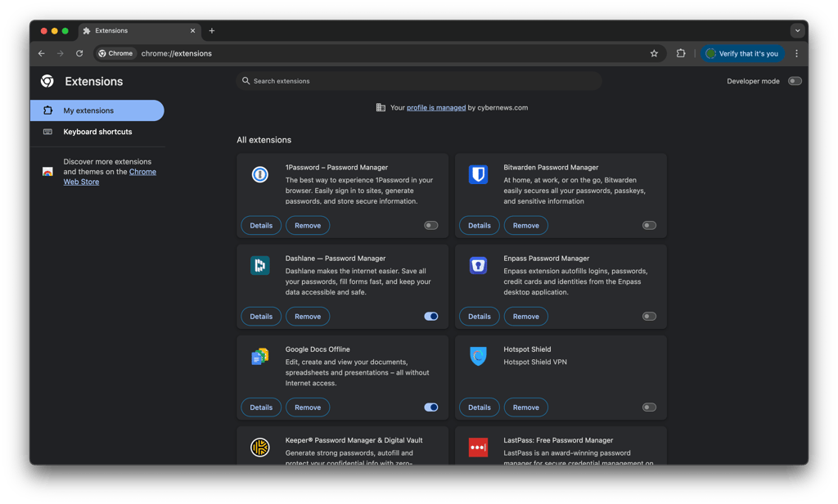Click the Google Docs Offline icon
The width and height of the screenshot is (838, 504).
(x=259, y=357)
